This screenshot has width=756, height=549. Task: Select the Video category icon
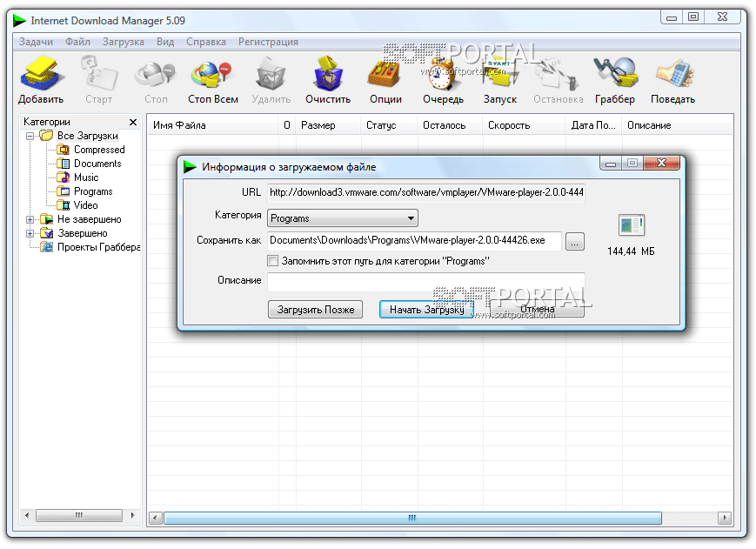coord(64,205)
